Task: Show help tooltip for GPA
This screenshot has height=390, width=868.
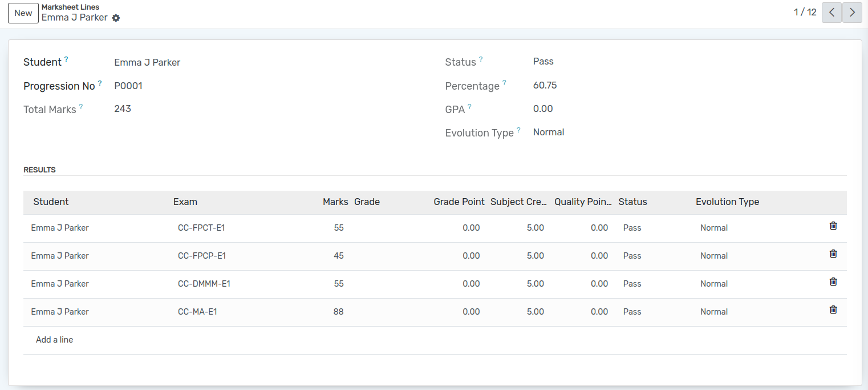Action: coord(469,106)
